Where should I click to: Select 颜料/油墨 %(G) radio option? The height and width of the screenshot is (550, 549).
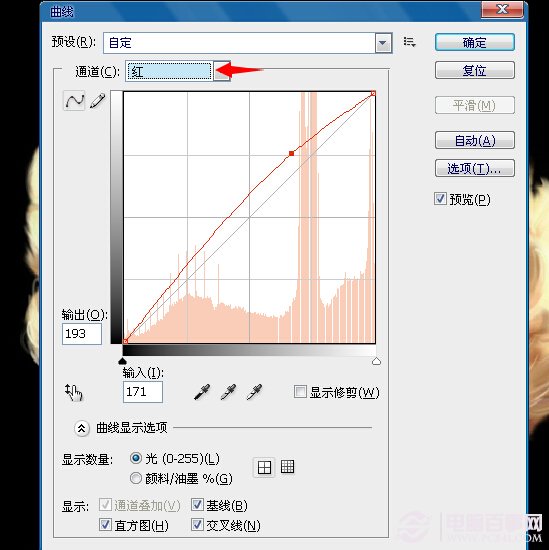(136, 478)
